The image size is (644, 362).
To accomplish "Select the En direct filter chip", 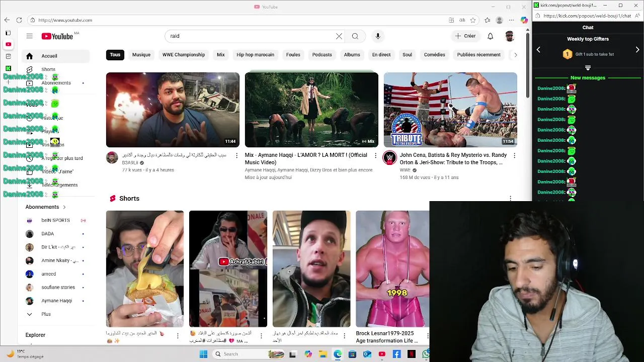I will [x=381, y=55].
